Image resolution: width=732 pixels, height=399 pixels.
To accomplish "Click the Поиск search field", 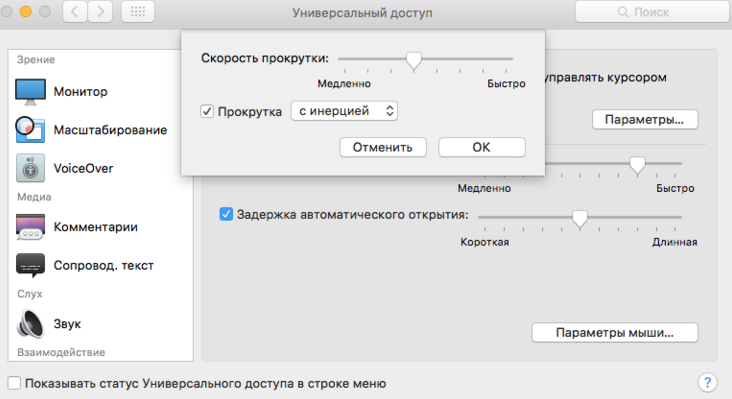I will [x=652, y=12].
